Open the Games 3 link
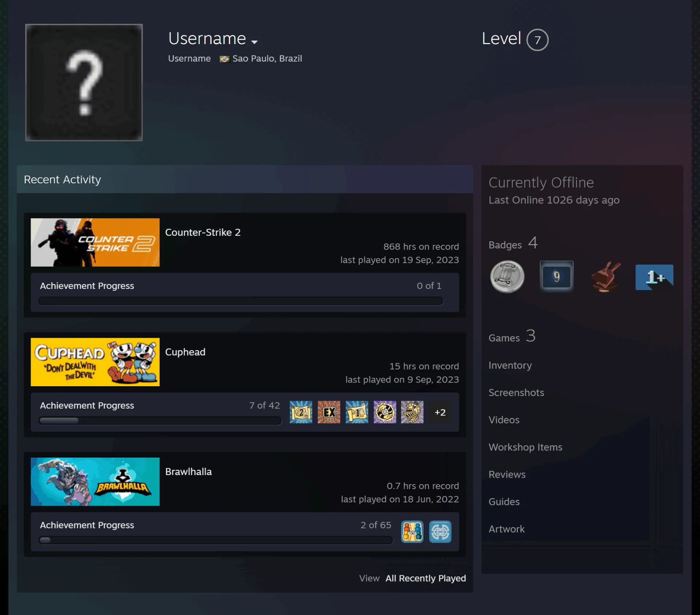This screenshot has height=615, width=700. click(512, 336)
